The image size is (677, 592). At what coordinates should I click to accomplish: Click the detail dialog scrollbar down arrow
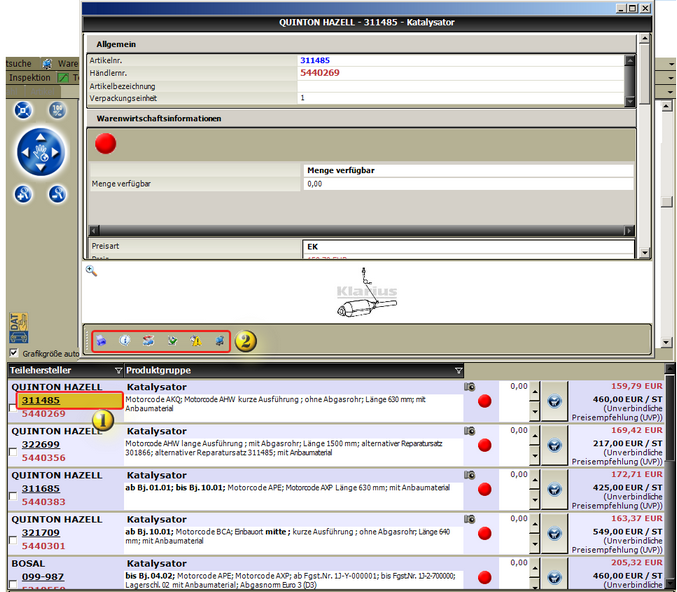[645, 253]
